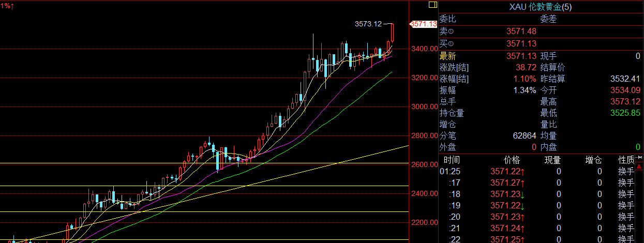This screenshot has width=644, height=243.
Task: Click the yellow rectangle window-layout icon
Action: click(433, 5)
